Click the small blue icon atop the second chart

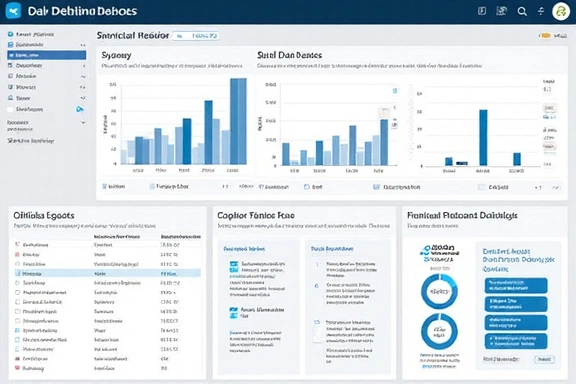pyautogui.click(x=395, y=90)
